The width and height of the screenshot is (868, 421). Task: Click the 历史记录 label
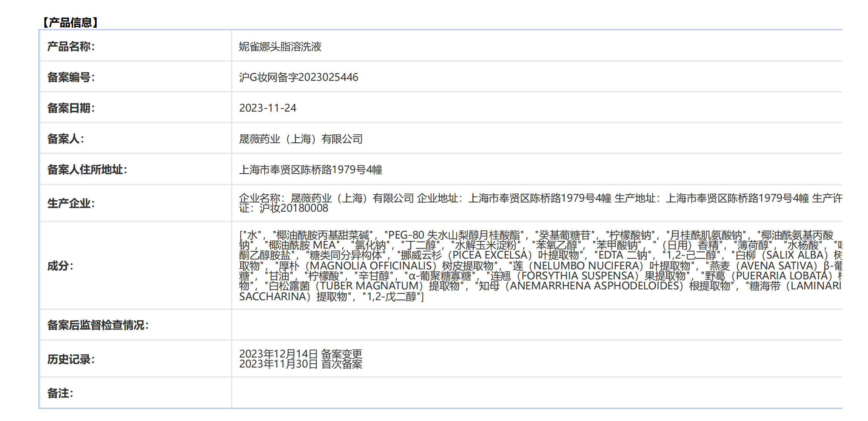pos(71,359)
